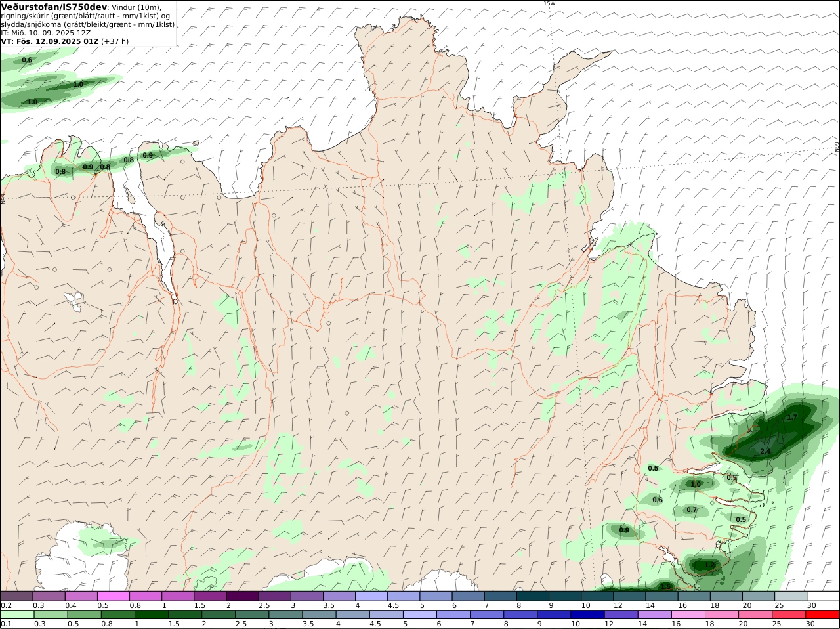Screen dimensions: 840x629
Task: Click the 1.2 precipitation value on the map
Action: pos(709,565)
